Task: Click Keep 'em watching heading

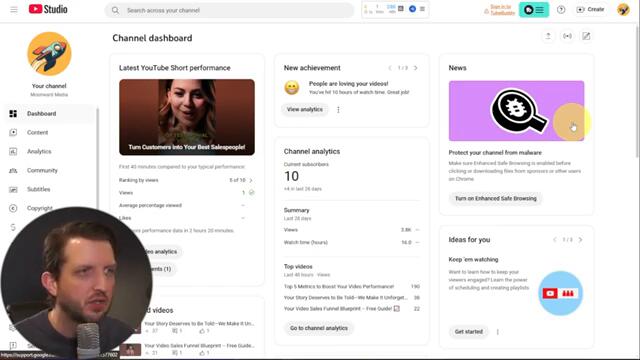Action: (473, 260)
